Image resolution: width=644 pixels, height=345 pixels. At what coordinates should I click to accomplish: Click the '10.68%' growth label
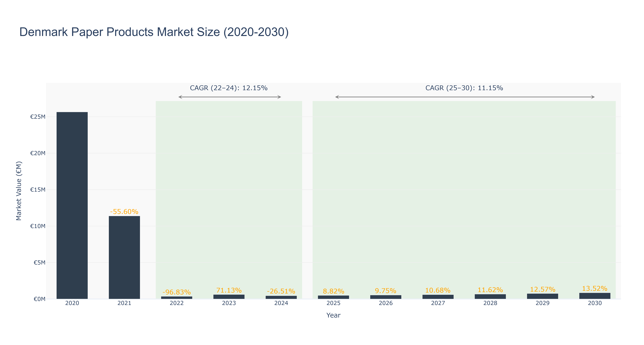(x=438, y=290)
